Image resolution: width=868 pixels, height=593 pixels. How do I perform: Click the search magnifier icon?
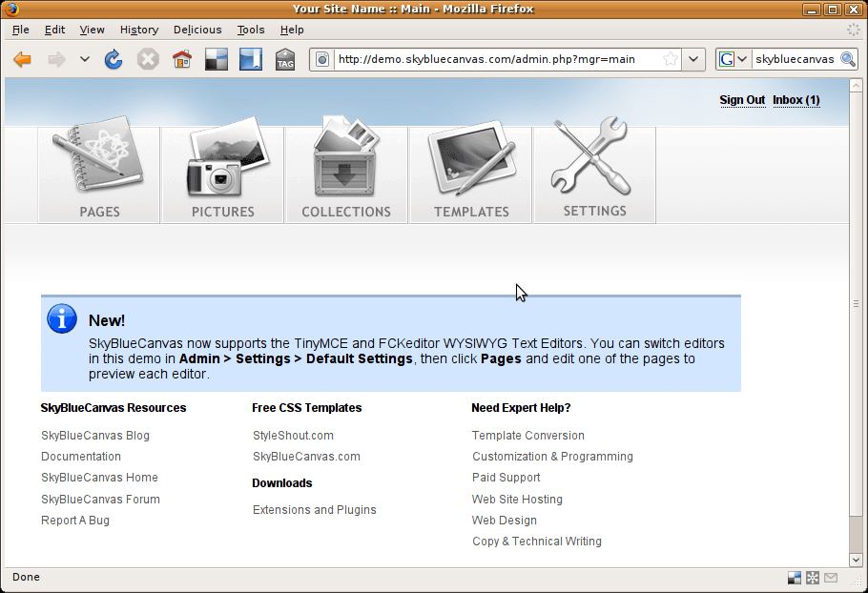pyautogui.click(x=848, y=59)
